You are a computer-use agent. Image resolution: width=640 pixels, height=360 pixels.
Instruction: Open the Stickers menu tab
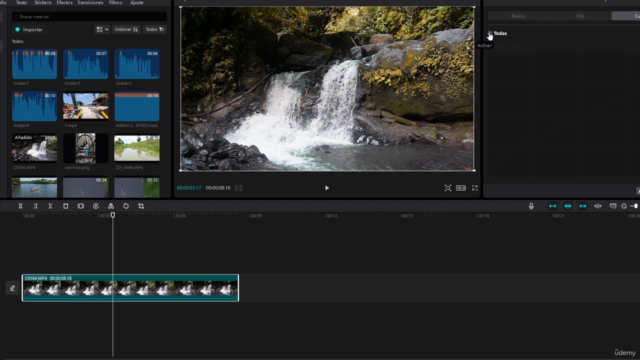pos(43,2)
